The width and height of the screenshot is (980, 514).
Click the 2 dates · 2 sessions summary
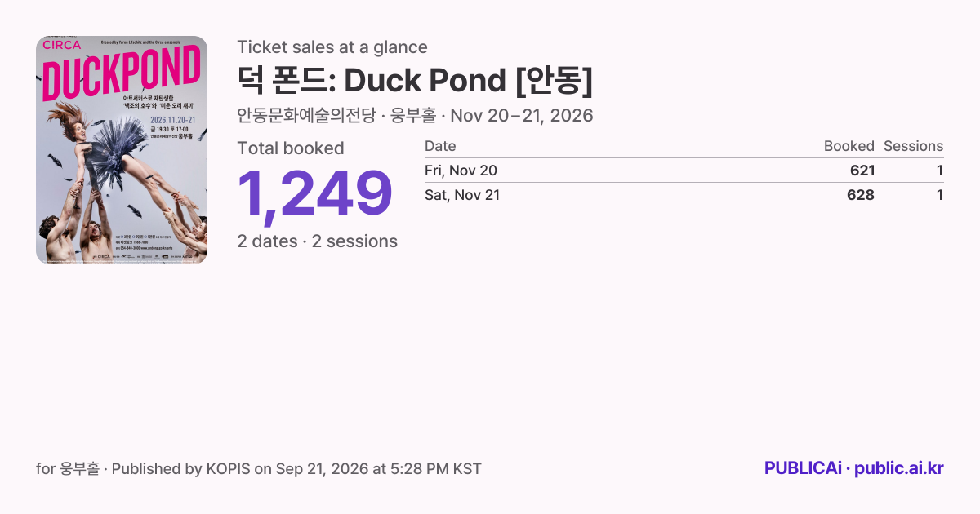click(318, 241)
